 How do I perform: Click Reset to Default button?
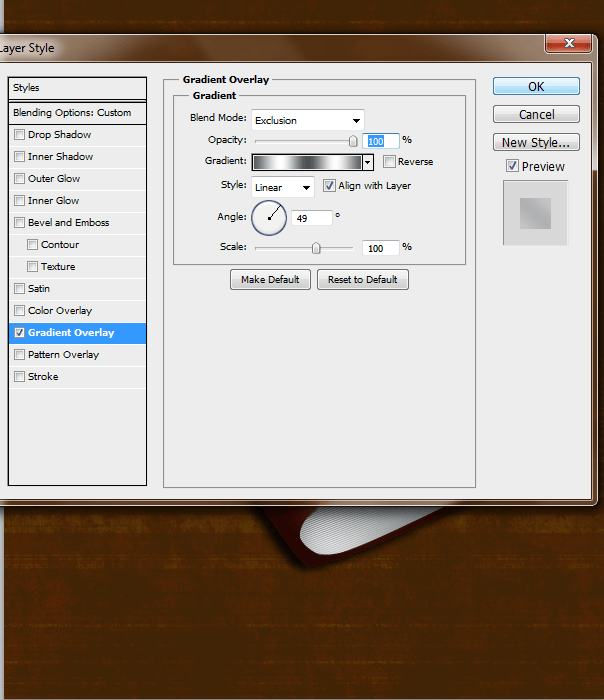click(362, 279)
